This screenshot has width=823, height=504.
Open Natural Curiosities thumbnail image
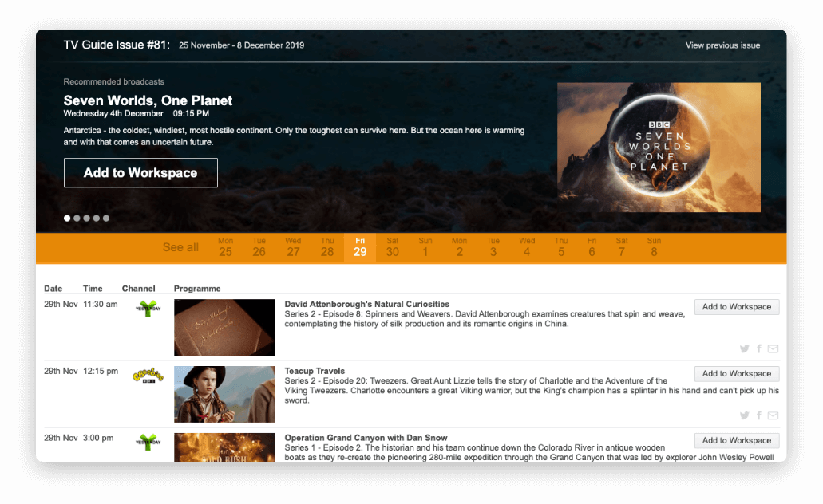[x=224, y=327]
